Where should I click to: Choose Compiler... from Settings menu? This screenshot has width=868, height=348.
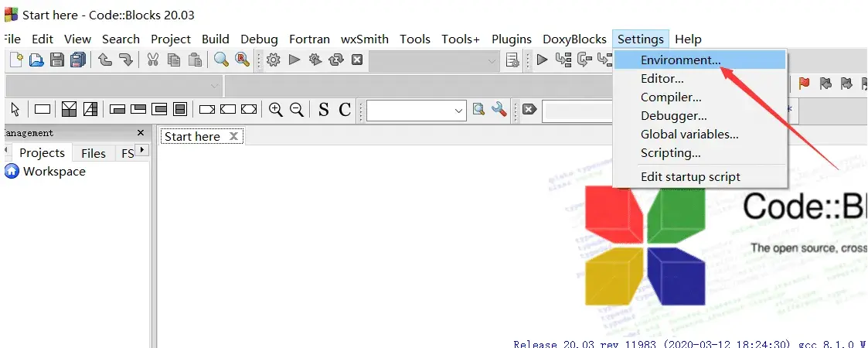(700, 97)
